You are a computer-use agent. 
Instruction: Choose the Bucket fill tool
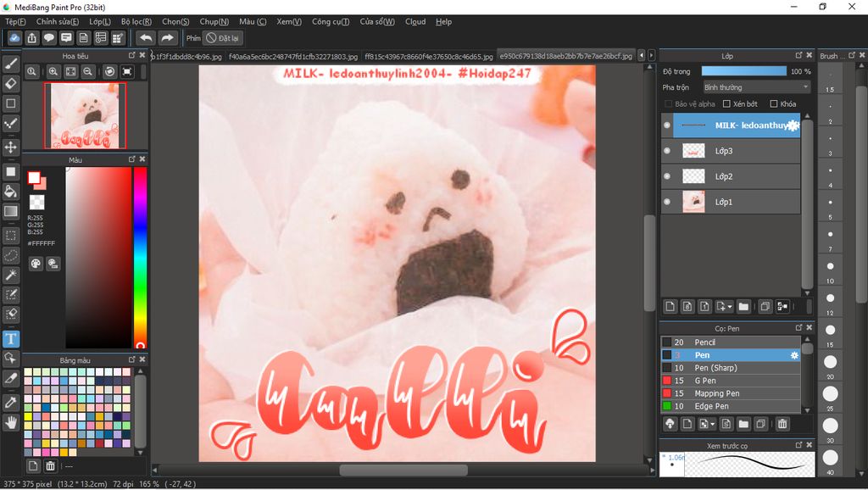click(11, 191)
